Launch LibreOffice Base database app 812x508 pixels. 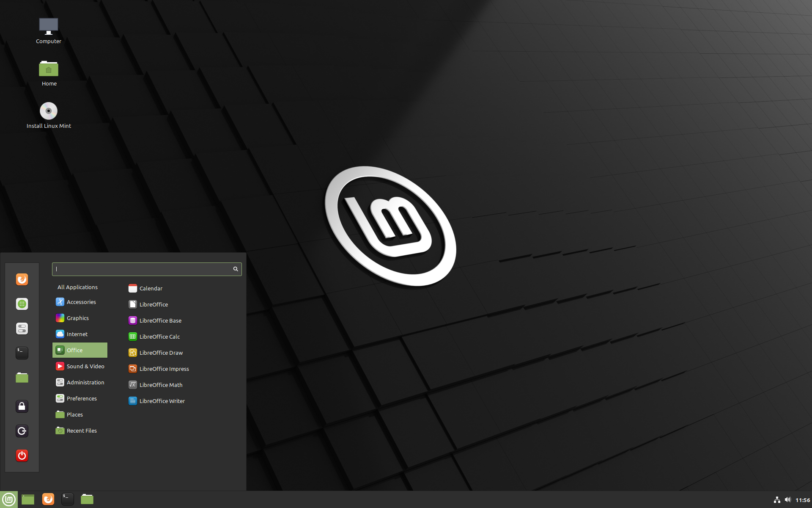click(160, 320)
